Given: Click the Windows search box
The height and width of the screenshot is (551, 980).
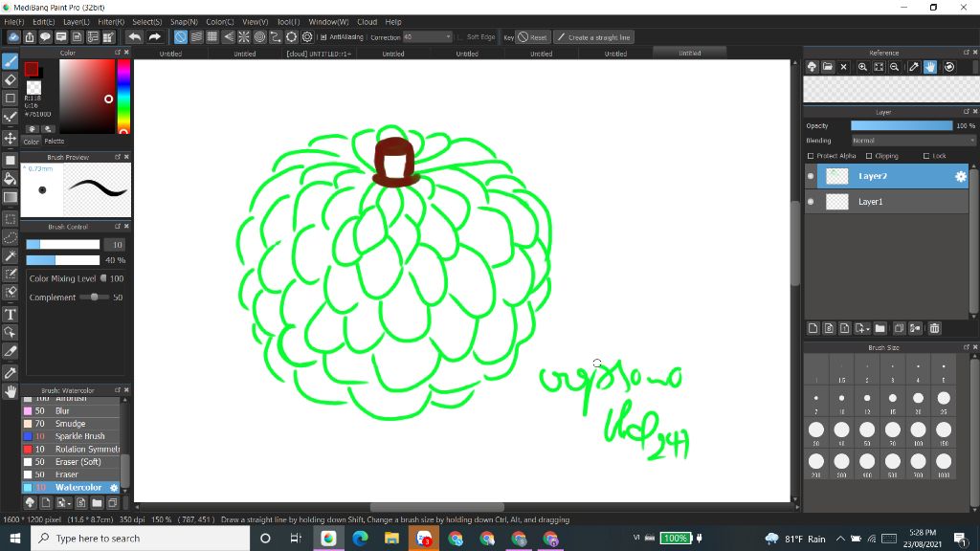Looking at the screenshot, I should 140,539.
